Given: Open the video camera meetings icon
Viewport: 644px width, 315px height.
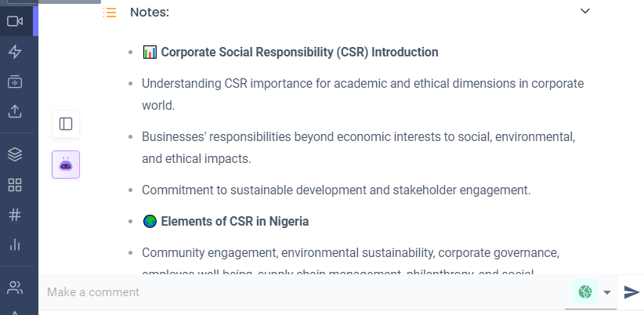Looking at the screenshot, I should pos(15,21).
